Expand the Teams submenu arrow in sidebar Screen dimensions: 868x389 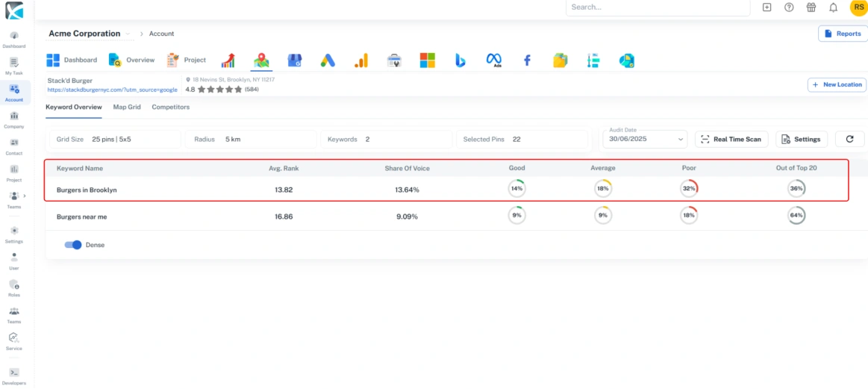click(25, 196)
